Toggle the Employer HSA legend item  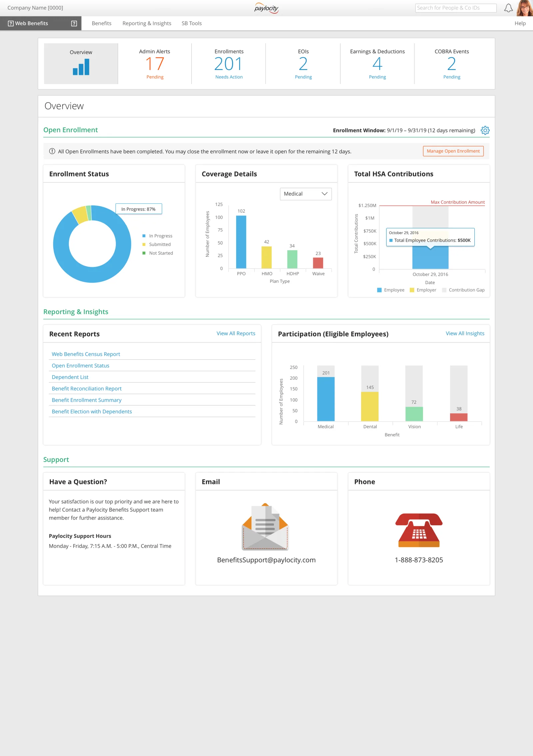tap(423, 290)
